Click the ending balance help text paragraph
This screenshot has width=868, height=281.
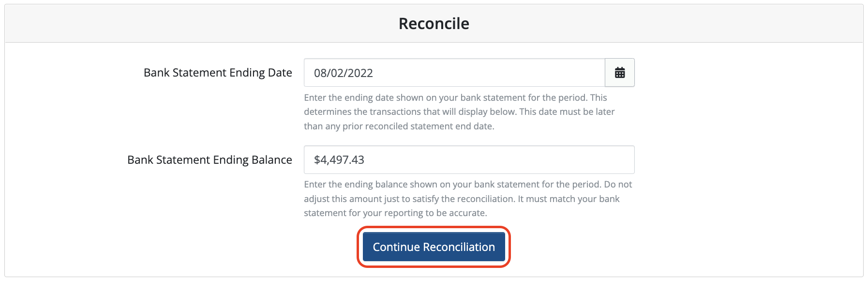[468, 199]
